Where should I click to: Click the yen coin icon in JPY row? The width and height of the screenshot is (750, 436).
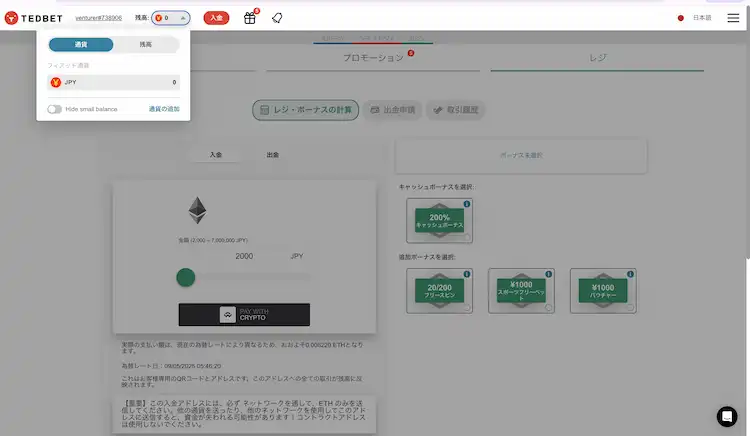[x=55, y=82]
